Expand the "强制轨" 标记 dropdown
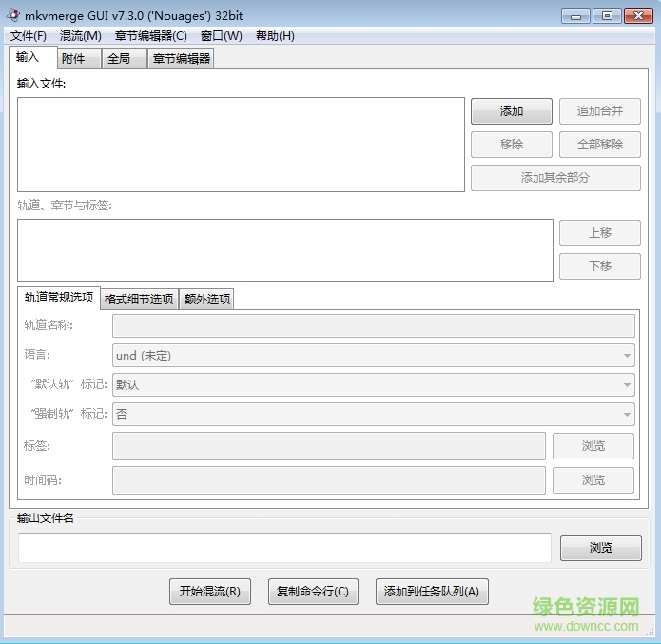The width and height of the screenshot is (661, 644). click(373, 415)
